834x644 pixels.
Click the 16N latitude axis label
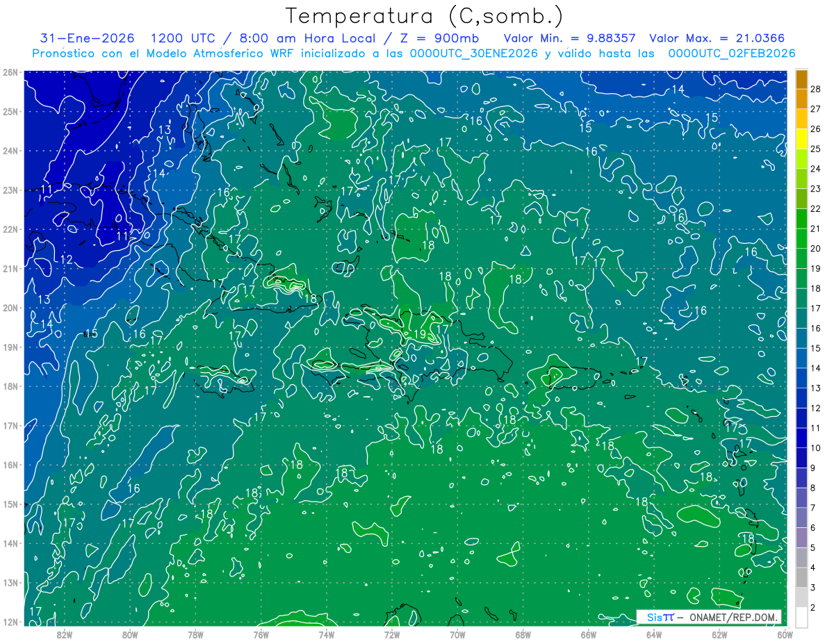click(x=10, y=465)
